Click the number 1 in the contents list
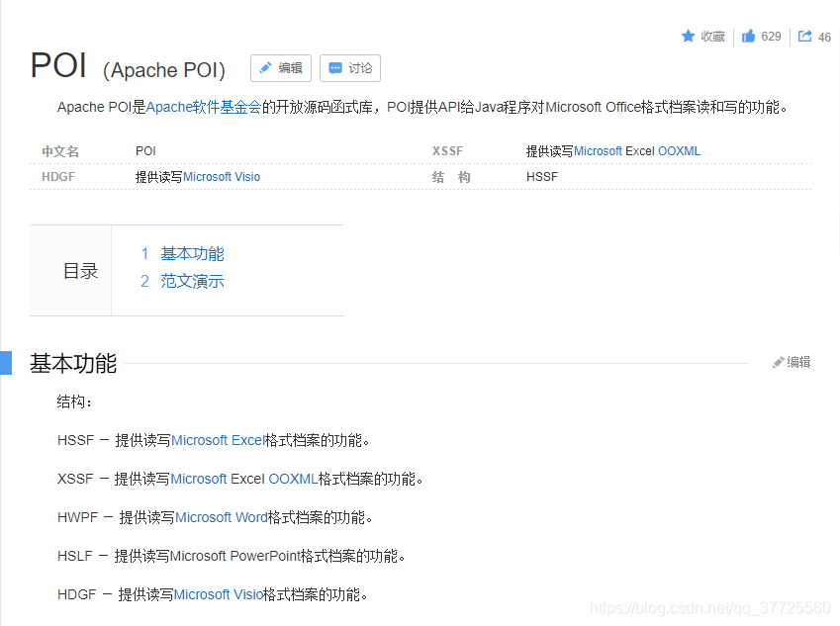This screenshot has height=626, width=840. click(144, 254)
